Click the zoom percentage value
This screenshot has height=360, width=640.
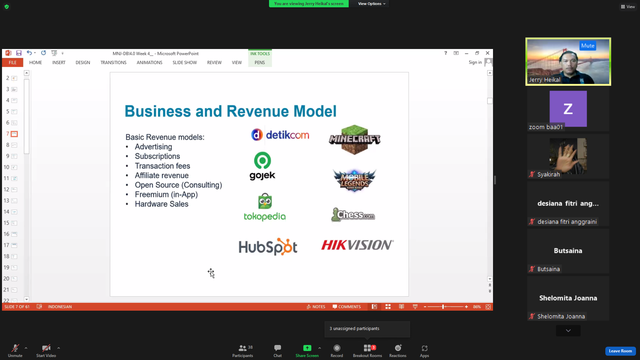coord(477,307)
